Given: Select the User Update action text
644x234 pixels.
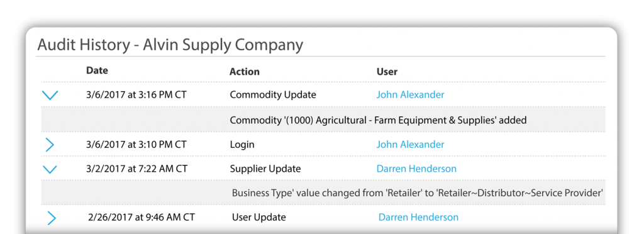Looking at the screenshot, I should [x=258, y=217].
